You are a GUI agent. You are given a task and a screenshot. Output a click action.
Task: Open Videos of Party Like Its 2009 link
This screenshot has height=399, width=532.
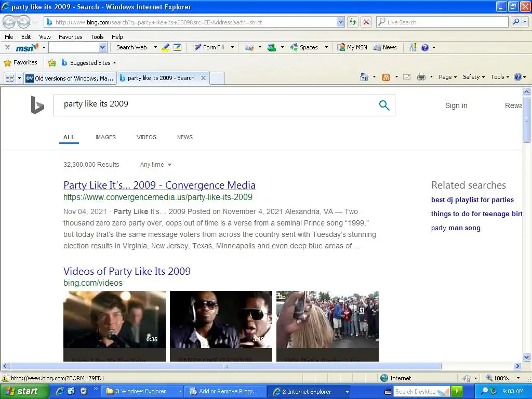click(x=127, y=271)
